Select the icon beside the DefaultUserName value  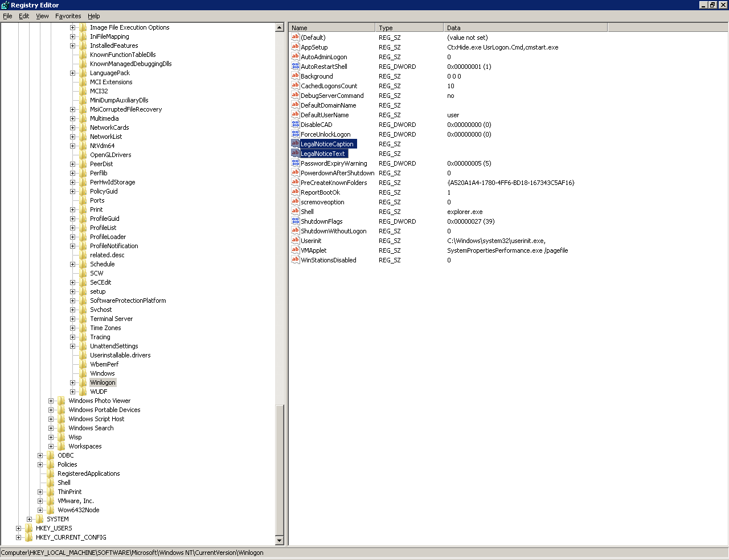pos(295,114)
